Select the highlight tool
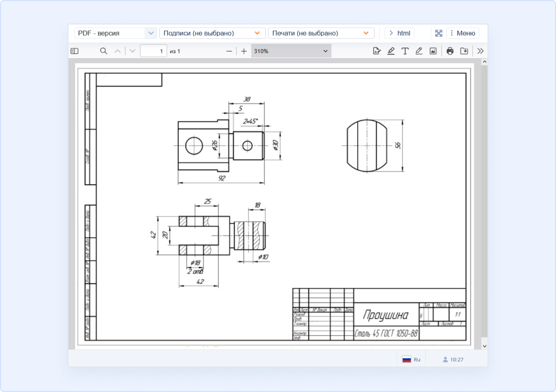The image size is (556, 392). coord(391,51)
